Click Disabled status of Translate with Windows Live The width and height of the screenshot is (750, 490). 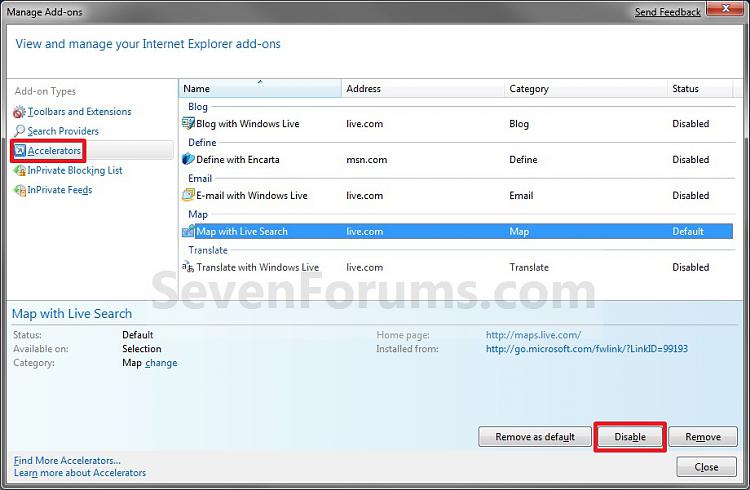(x=691, y=267)
